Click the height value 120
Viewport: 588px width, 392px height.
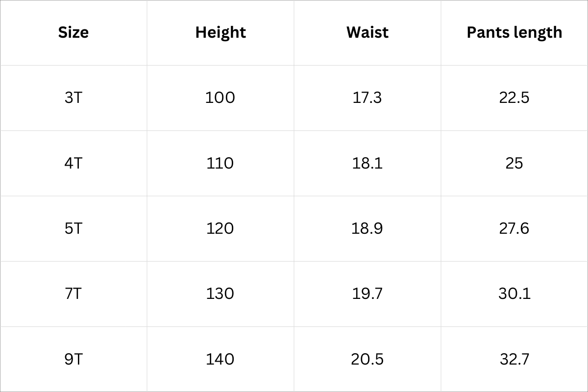[220, 228]
